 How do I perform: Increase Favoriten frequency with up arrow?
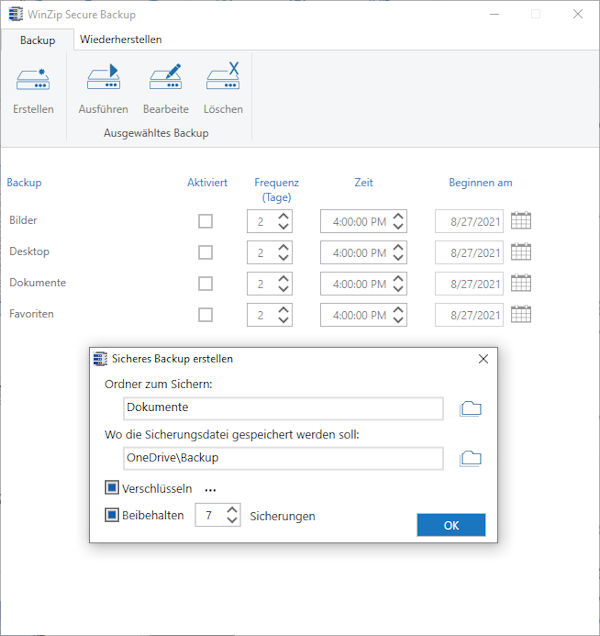pos(283,310)
